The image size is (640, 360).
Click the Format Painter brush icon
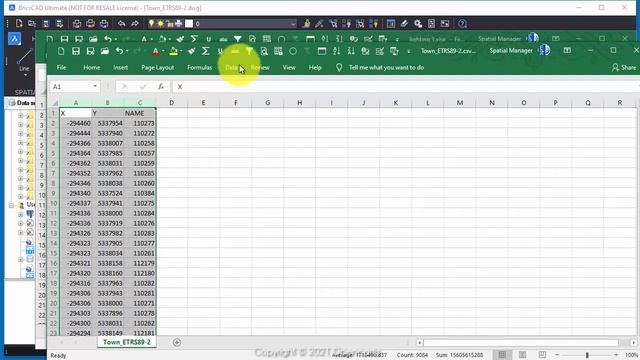[x=191, y=51]
